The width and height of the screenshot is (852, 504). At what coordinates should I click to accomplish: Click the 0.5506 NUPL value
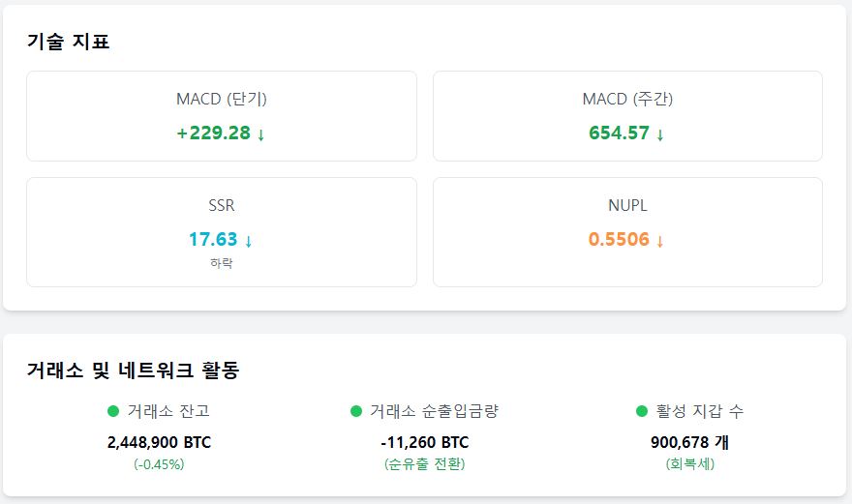(619, 240)
